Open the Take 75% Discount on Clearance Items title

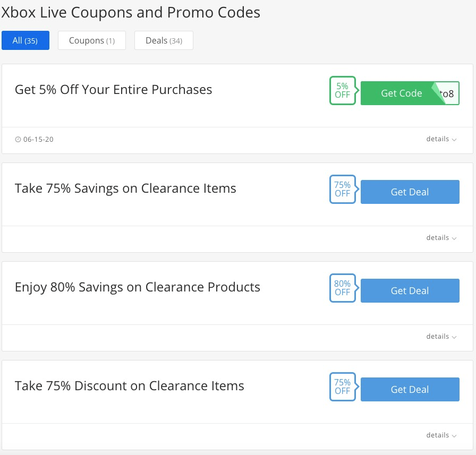coord(129,386)
